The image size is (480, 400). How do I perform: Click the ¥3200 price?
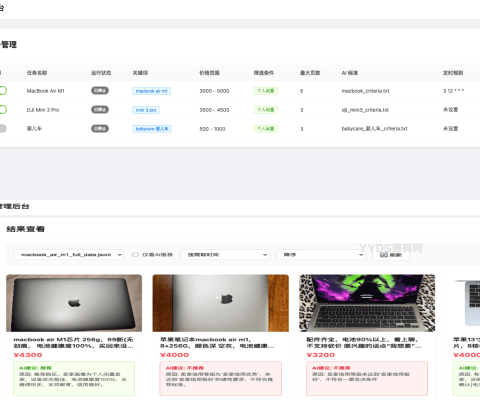click(x=321, y=355)
